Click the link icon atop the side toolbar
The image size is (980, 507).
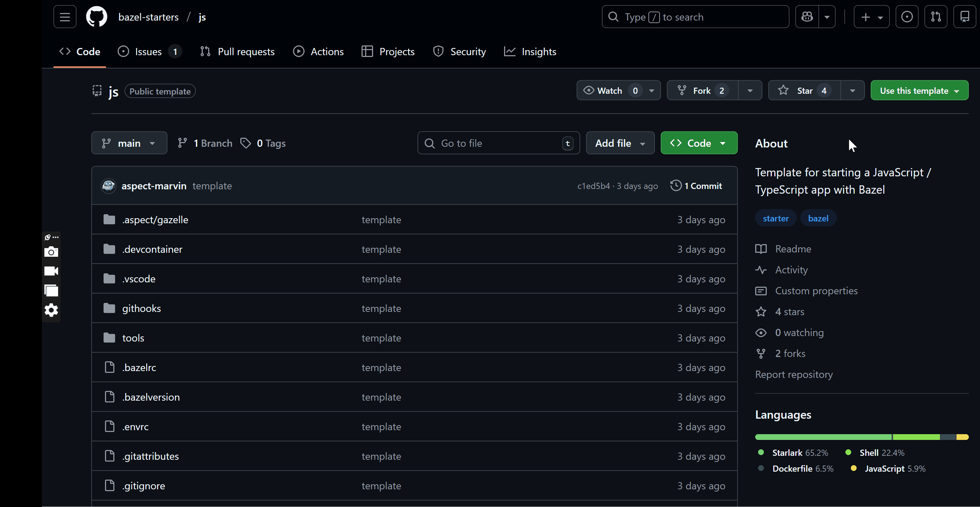[x=48, y=237]
